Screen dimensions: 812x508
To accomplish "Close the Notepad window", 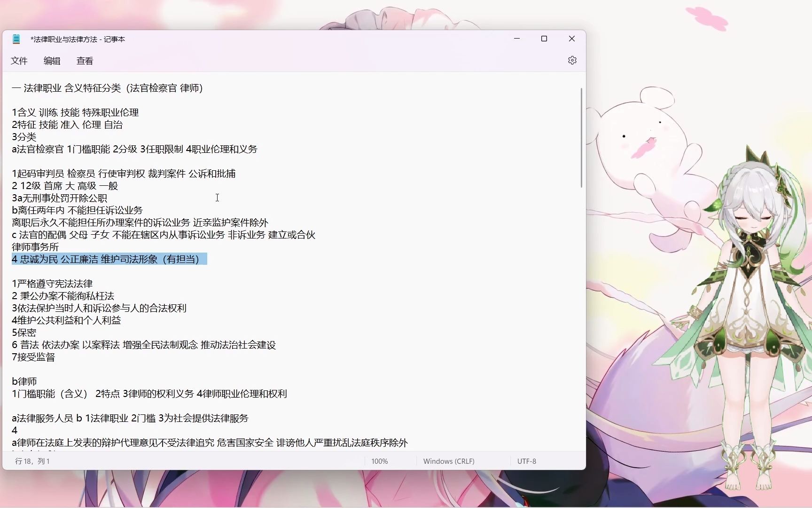I will (572, 39).
